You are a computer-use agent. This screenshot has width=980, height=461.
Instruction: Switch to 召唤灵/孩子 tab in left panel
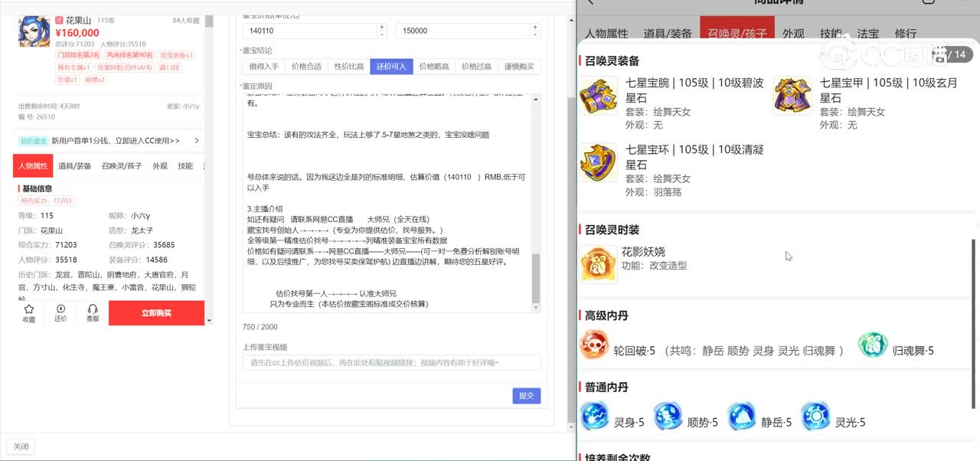(122, 165)
